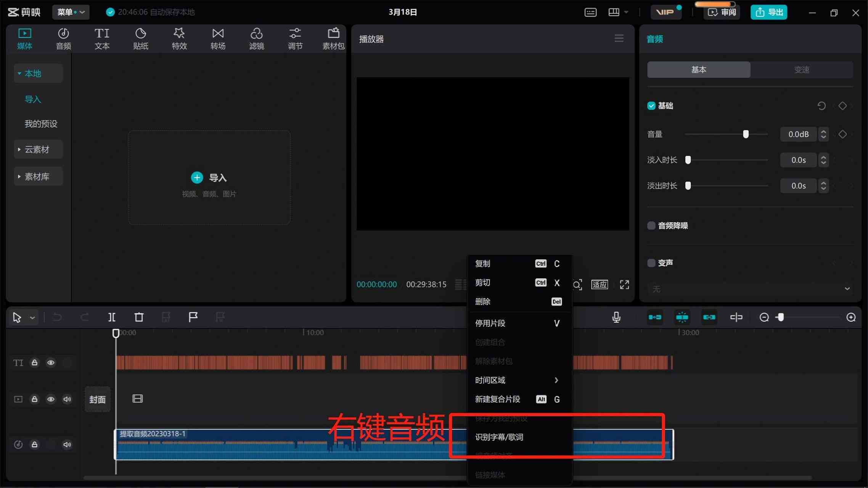Select the 音频 (Audio) tool icon
The image size is (868, 488).
tap(63, 37)
